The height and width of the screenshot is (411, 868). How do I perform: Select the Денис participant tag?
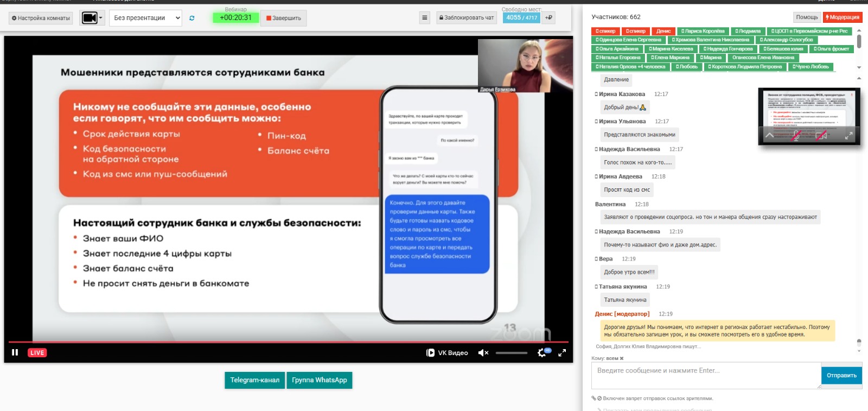click(663, 31)
